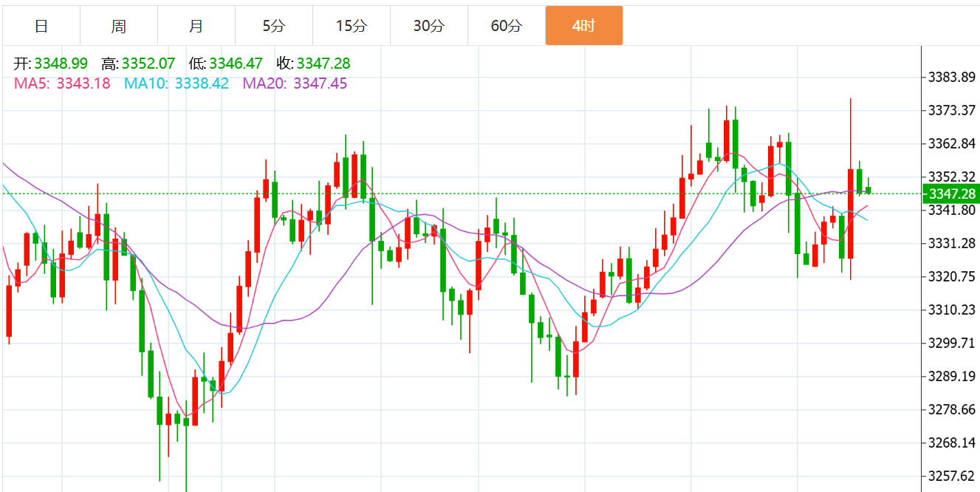
Task: Click the 3383.89 price axis label
Action: pyautogui.click(x=952, y=77)
